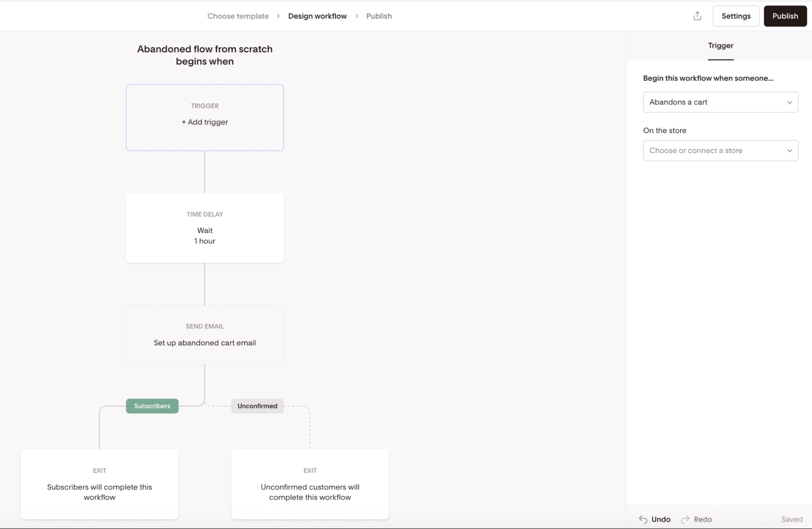Open Choose or connect a store dropdown
This screenshot has width=812, height=529.
(721, 150)
